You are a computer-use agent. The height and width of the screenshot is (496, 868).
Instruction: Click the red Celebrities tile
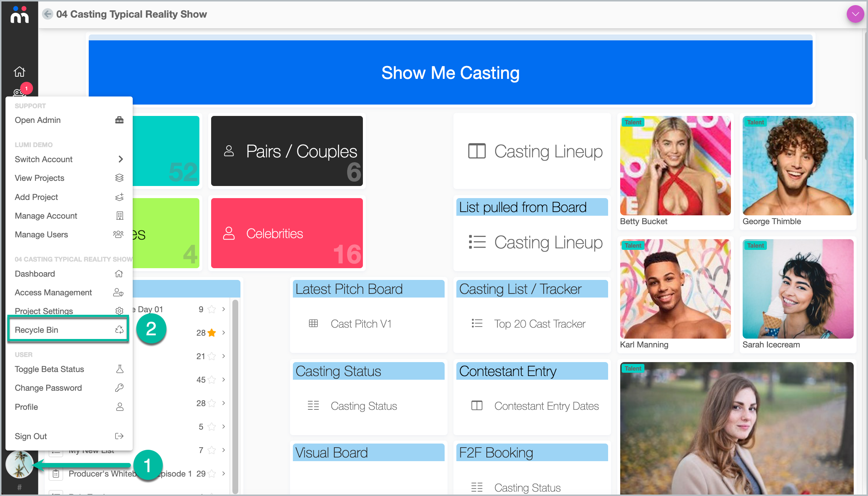click(x=287, y=233)
